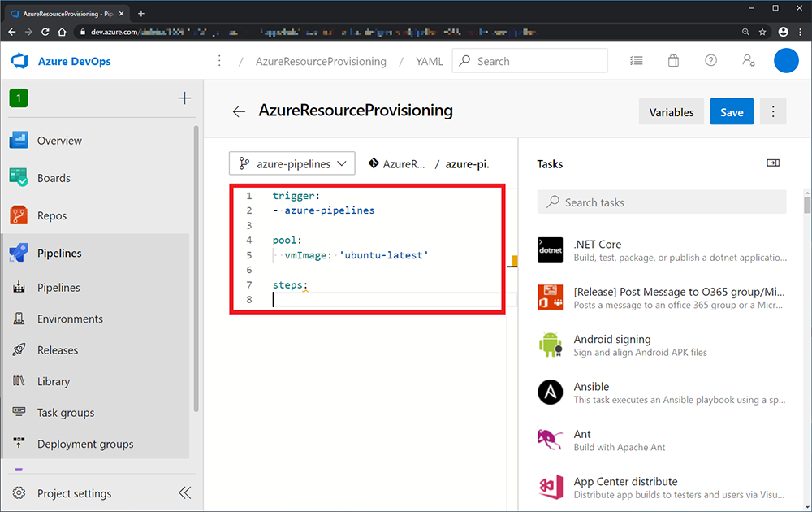812x512 pixels.
Task: Click the vmImage 'ubuntu-latest' line
Action: click(356, 255)
